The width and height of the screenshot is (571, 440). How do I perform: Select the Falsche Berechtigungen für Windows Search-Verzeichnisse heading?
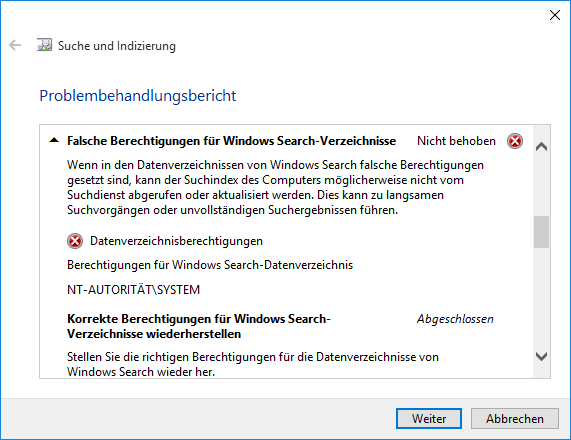pos(231,141)
